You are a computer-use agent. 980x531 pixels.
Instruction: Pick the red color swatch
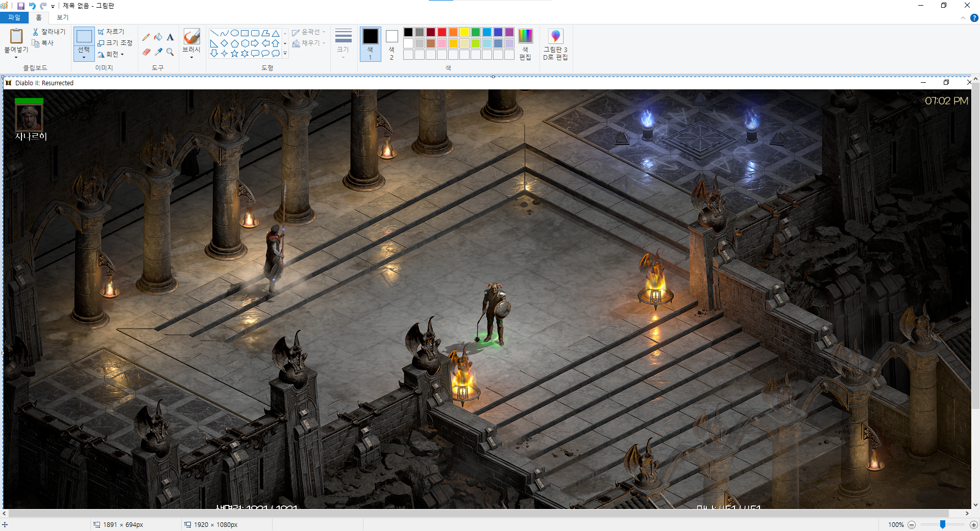[x=442, y=32]
